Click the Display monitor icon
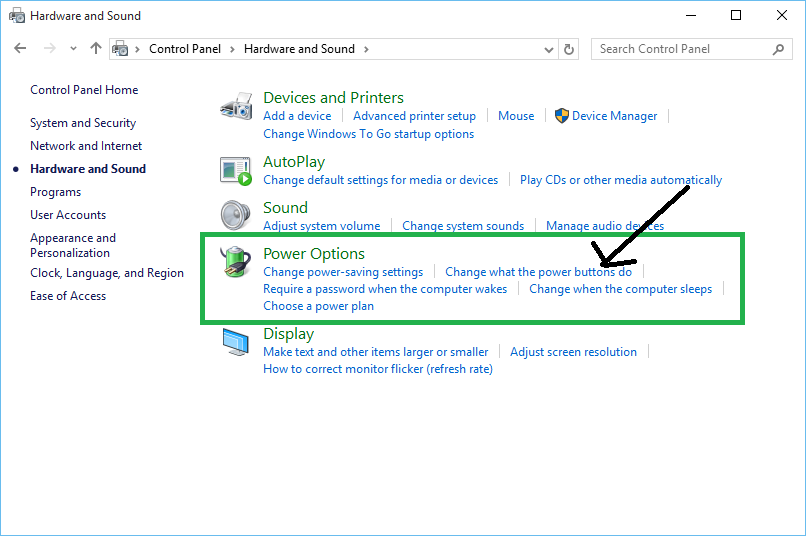This screenshot has width=806, height=536. [x=236, y=342]
